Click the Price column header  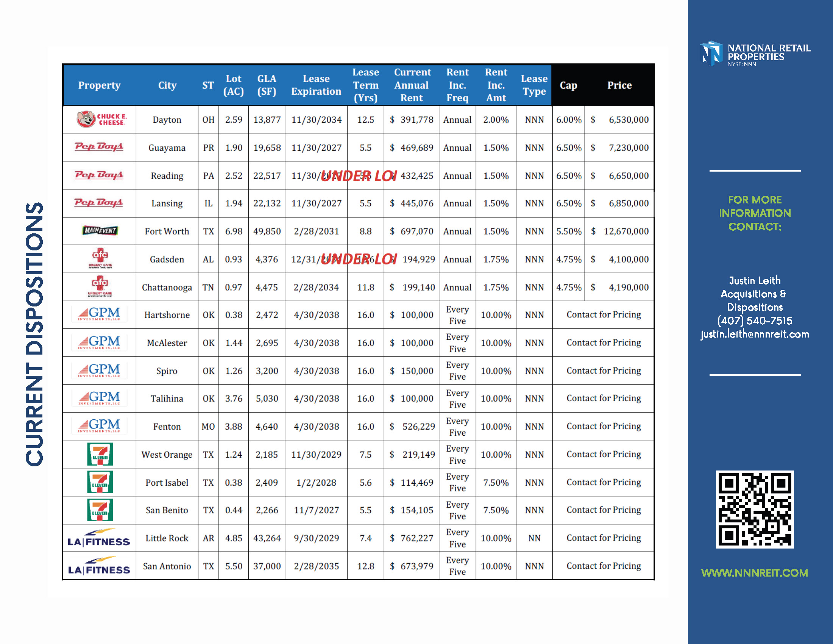[x=619, y=85]
